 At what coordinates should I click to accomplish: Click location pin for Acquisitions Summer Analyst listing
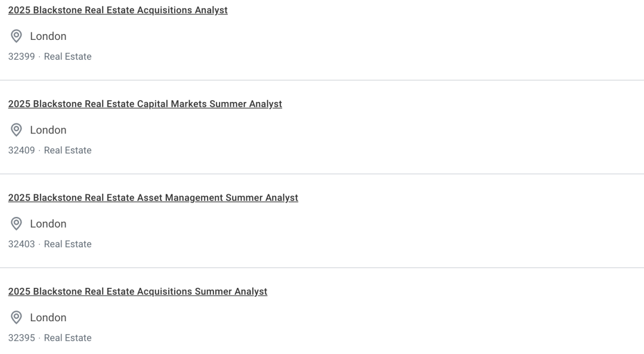click(16, 318)
